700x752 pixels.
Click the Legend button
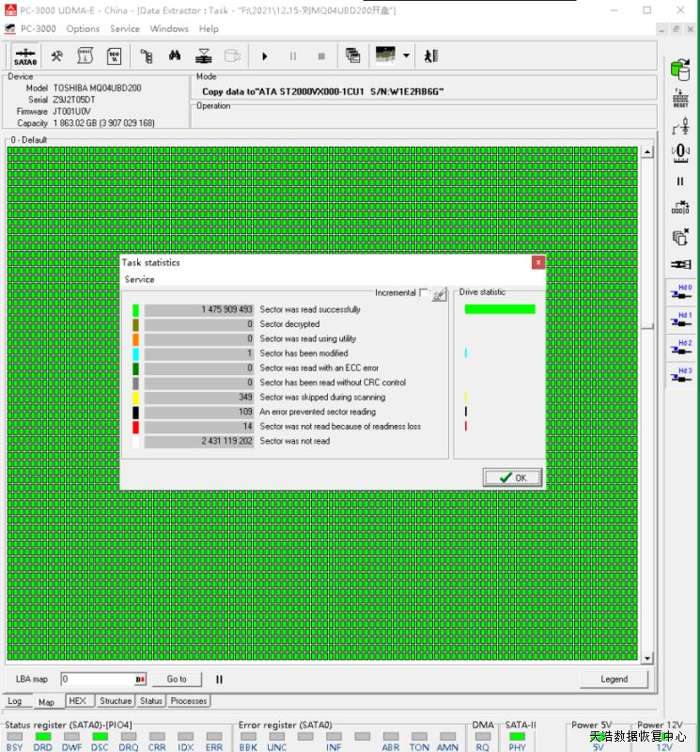(614, 679)
